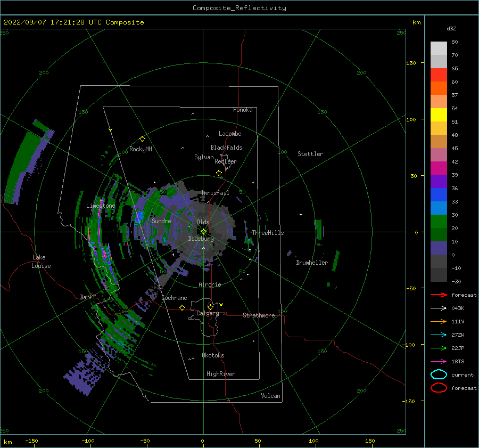The height and width of the screenshot is (448, 479).
Task: Click the Okotoks town label
Action: pyautogui.click(x=213, y=355)
